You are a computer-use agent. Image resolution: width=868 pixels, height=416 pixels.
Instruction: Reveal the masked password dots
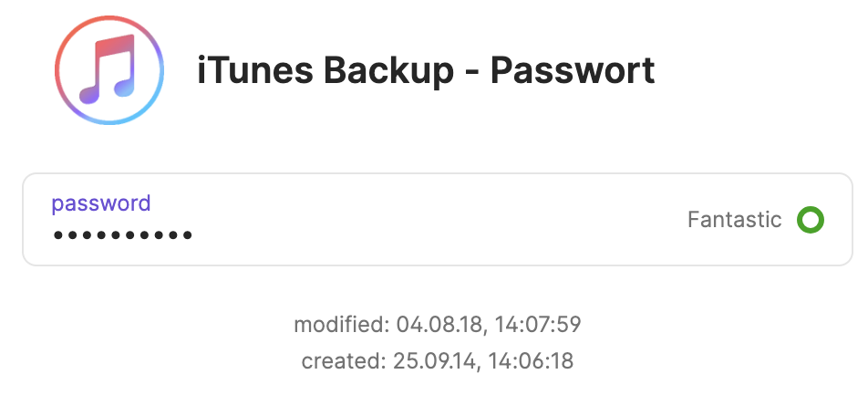coord(122,235)
